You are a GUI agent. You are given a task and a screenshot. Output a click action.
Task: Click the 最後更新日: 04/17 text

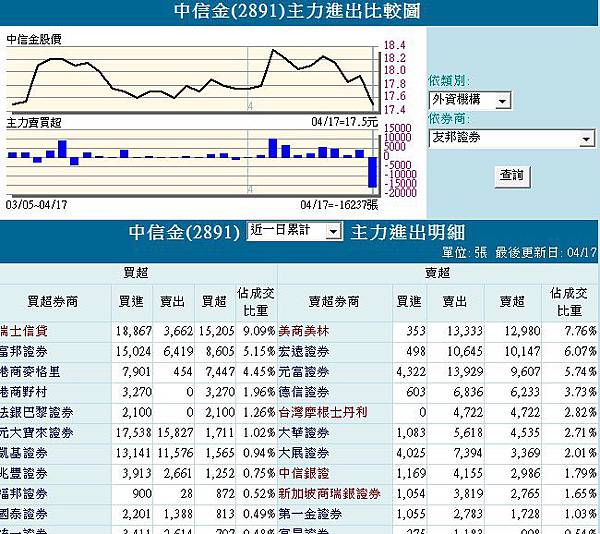pos(545,252)
